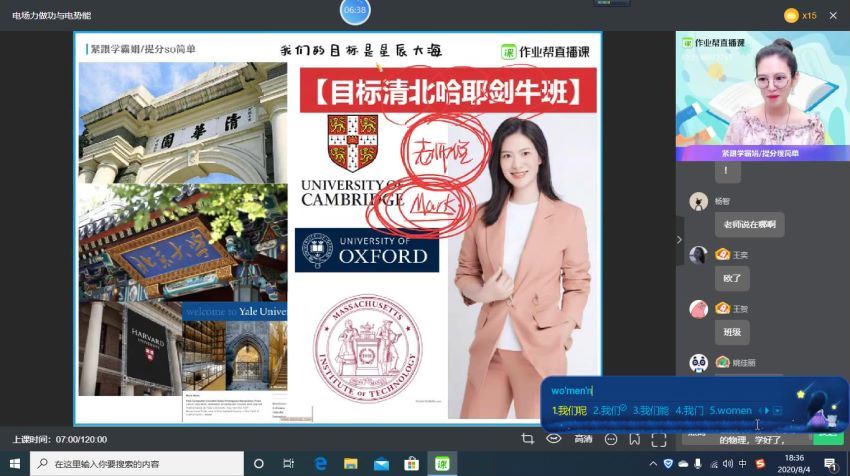The image size is (850, 476).
Task: Click chat message 班级
Action: (x=732, y=332)
